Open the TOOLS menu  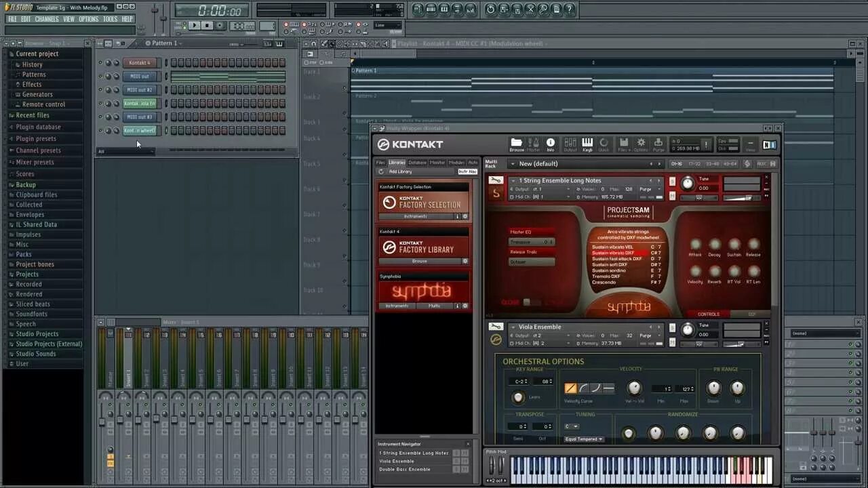[111, 19]
